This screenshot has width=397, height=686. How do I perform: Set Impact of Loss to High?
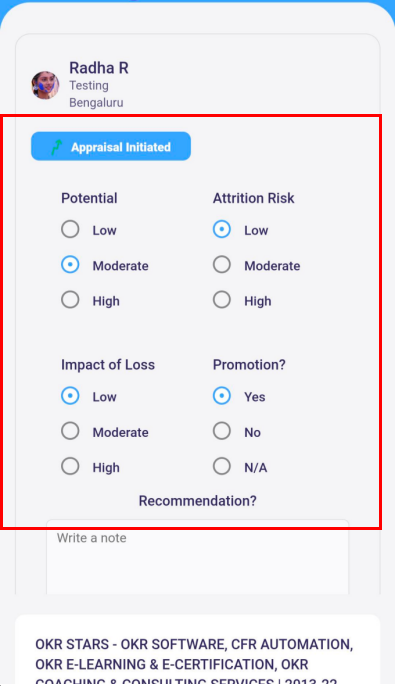(x=70, y=466)
